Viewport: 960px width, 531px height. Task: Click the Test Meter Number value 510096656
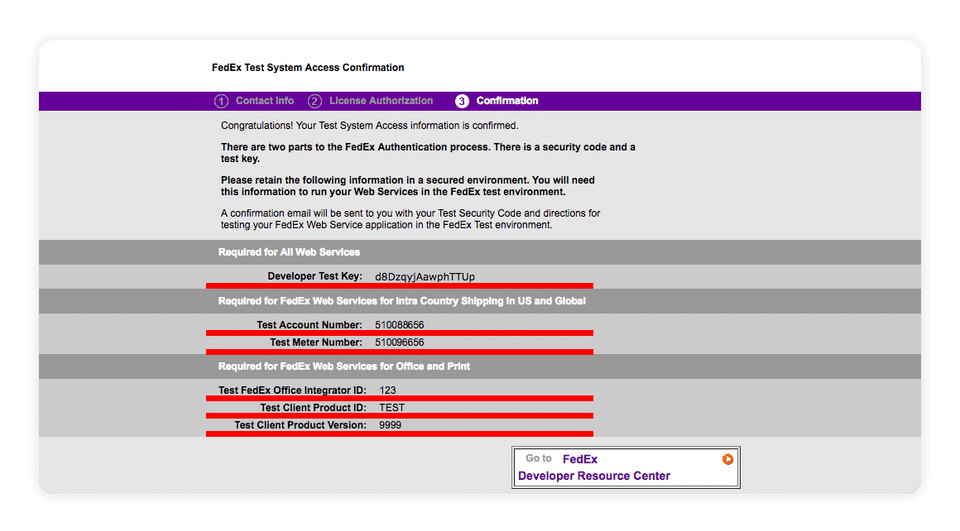tap(399, 342)
